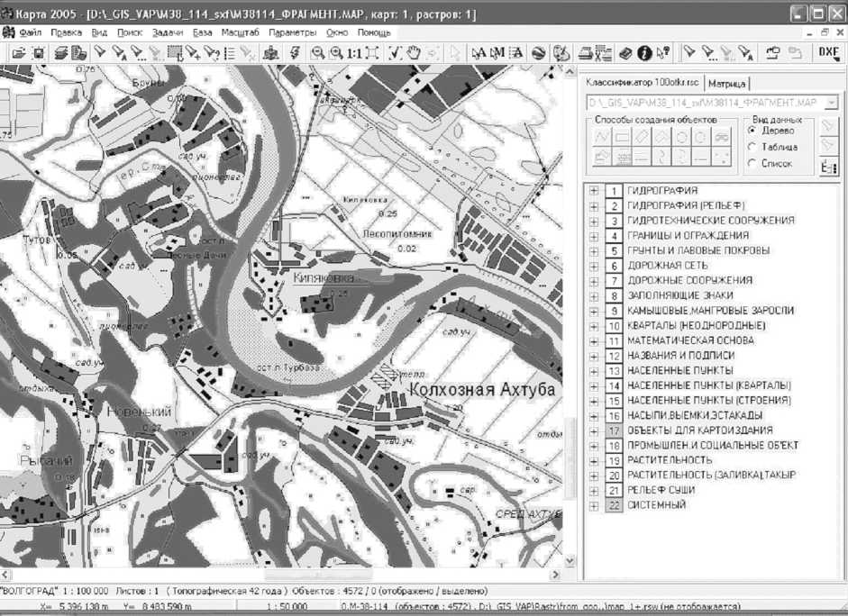Click the palette paint icon in toolbar
The image size is (848, 616).
[x=561, y=53]
